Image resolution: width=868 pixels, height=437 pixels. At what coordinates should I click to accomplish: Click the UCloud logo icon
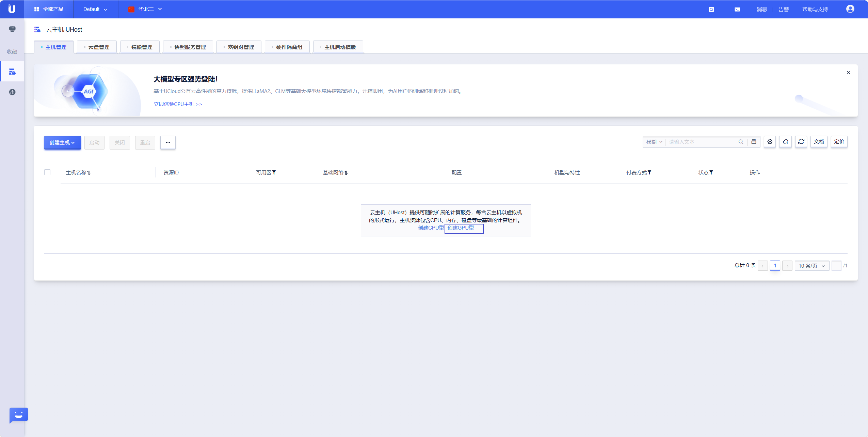[x=12, y=9]
